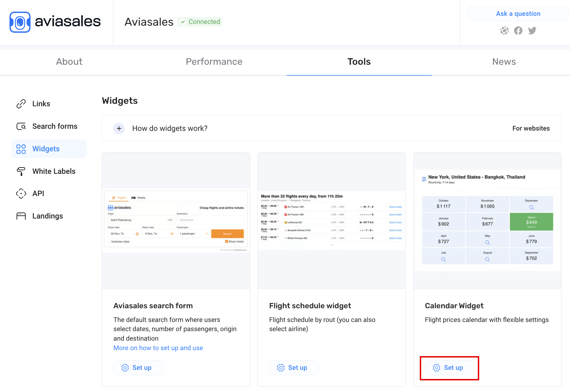The image size is (570, 392).
Task: Click the Search forms magnifier icon
Action: 21,126
